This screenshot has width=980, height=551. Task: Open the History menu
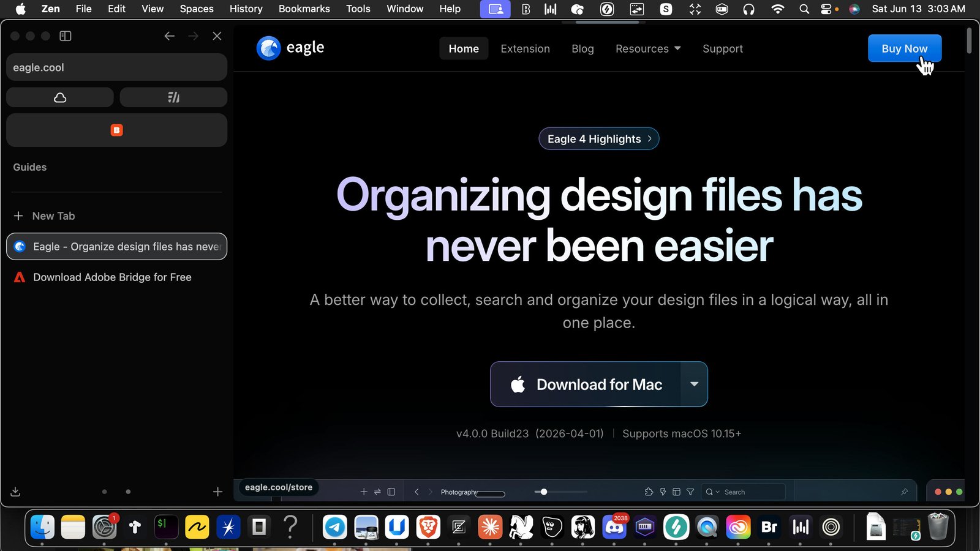tap(246, 9)
